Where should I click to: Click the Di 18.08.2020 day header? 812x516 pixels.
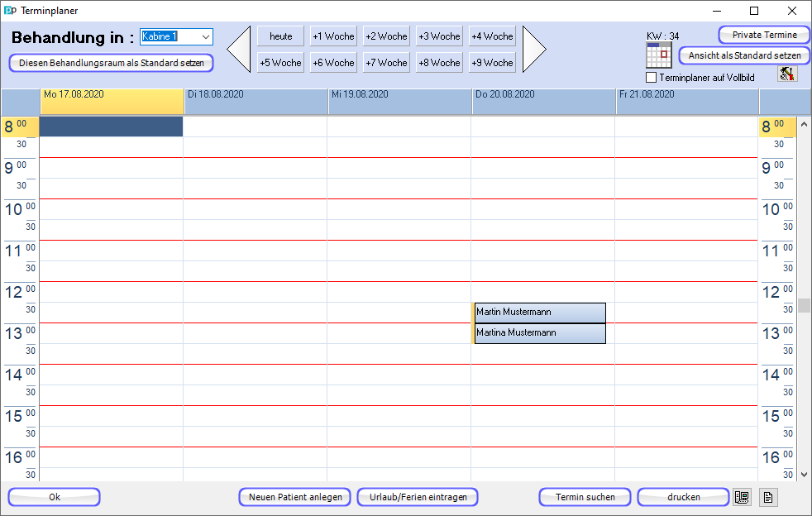click(x=256, y=101)
